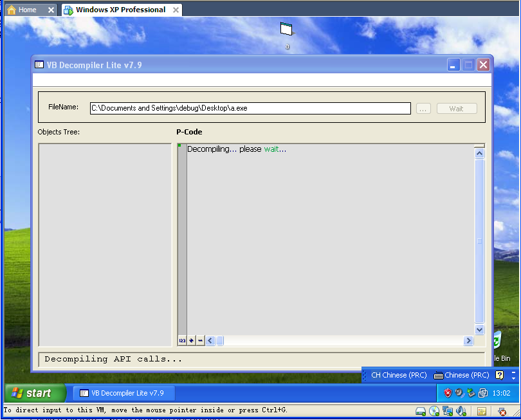521x420 pixels.
Task: Click the left arrow of the horizontal scrollbar
Action: click(x=210, y=341)
